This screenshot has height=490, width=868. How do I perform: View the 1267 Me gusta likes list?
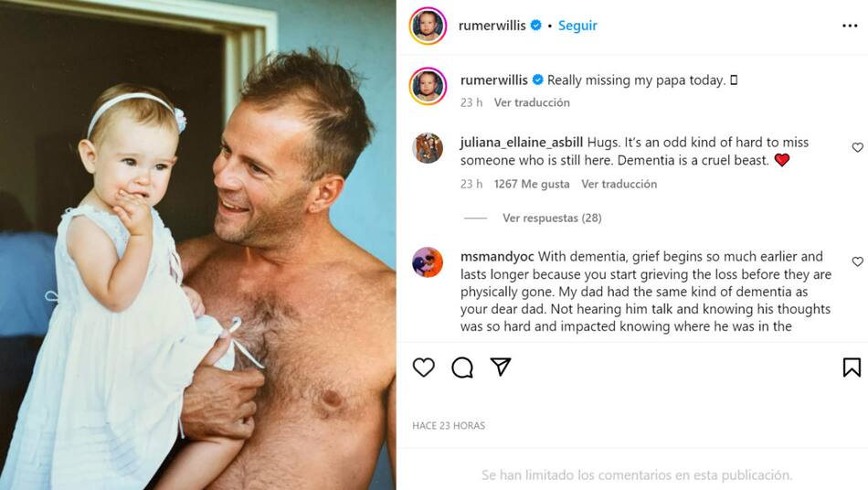point(531,184)
